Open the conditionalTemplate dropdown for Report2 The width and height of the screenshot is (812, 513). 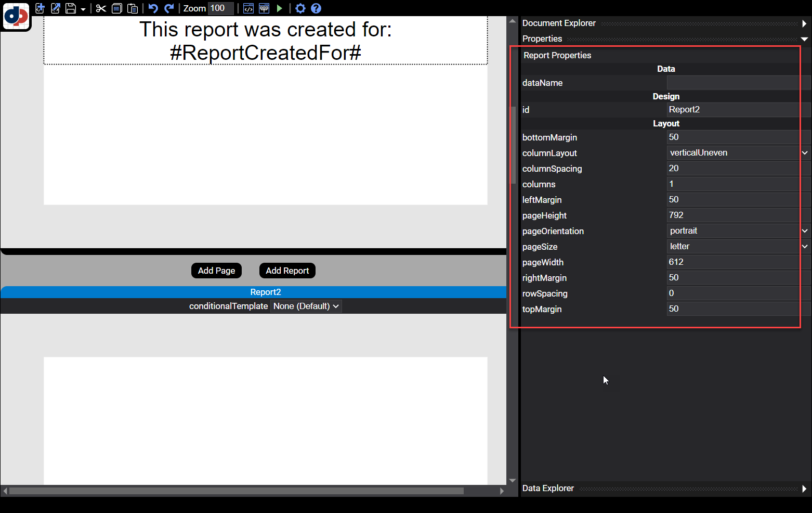[306, 306]
